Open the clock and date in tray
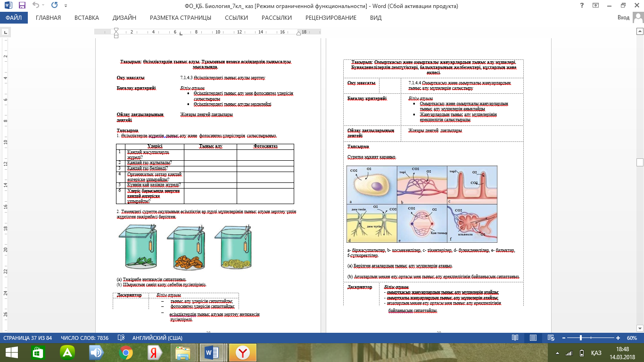Image resolution: width=644 pixels, height=362 pixels. coord(622,353)
